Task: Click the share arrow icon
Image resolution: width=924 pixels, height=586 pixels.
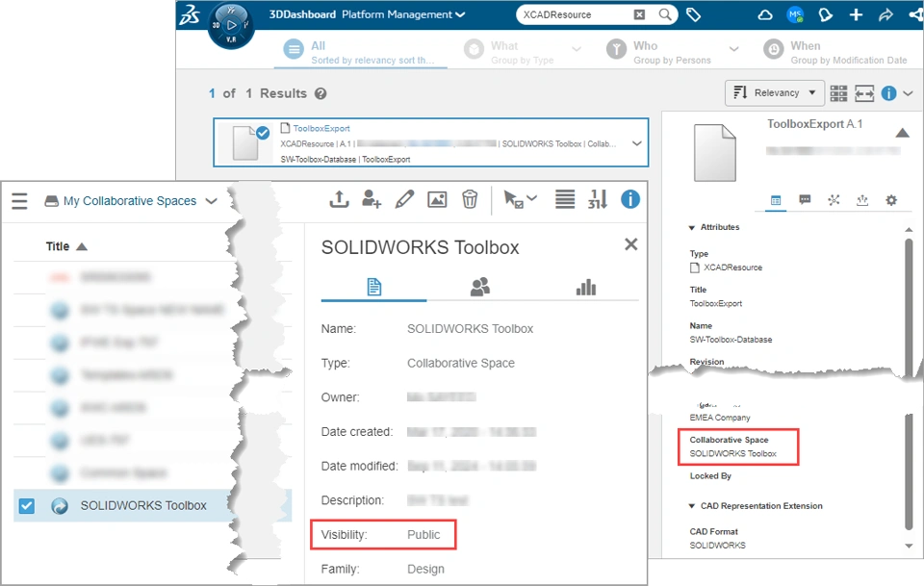Action: coord(885,15)
